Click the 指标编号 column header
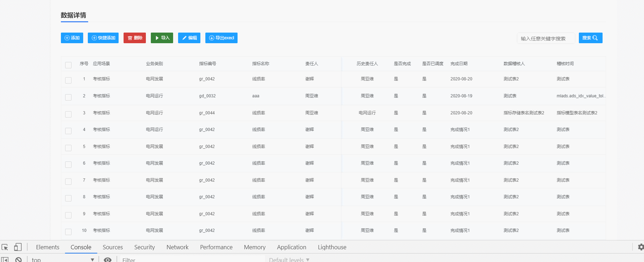This screenshot has height=262, width=644. [x=207, y=64]
